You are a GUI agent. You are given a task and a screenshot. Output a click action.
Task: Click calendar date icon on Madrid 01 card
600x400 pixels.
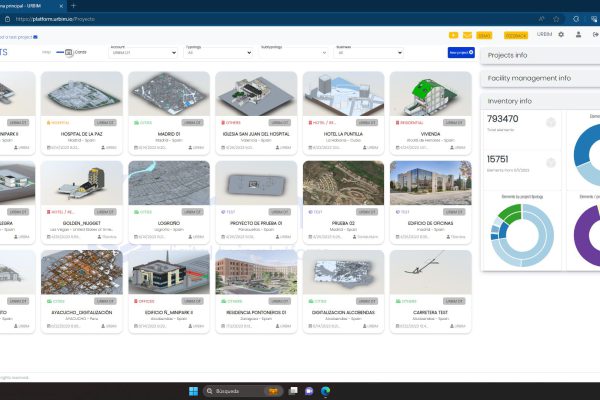coord(136,147)
